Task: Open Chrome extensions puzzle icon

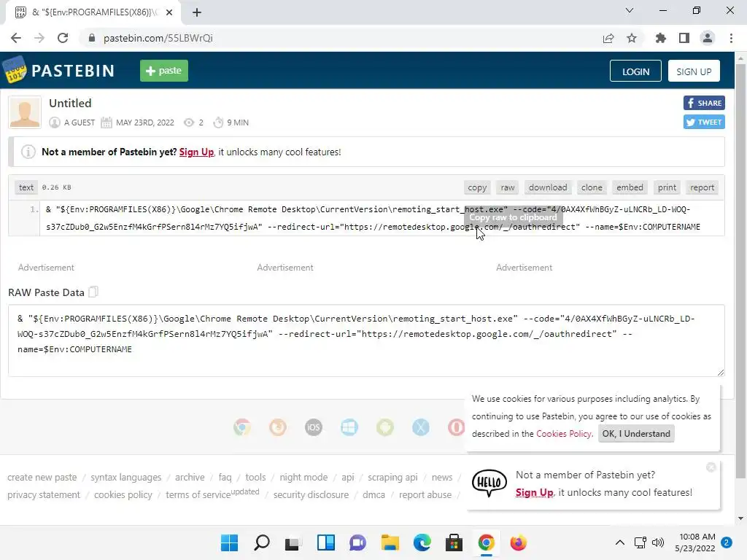Action: coord(661,38)
